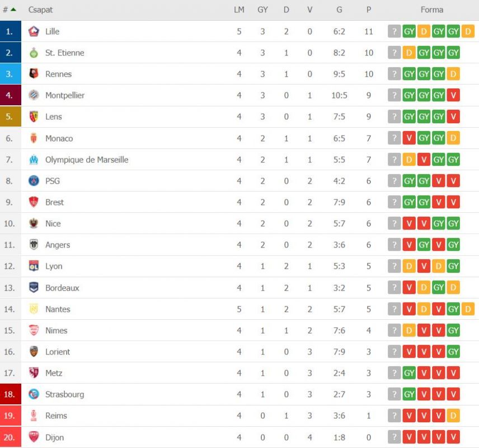The width and height of the screenshot is (479, 448).
Task: Sort by the G goals column header
Action: [339, 10]
